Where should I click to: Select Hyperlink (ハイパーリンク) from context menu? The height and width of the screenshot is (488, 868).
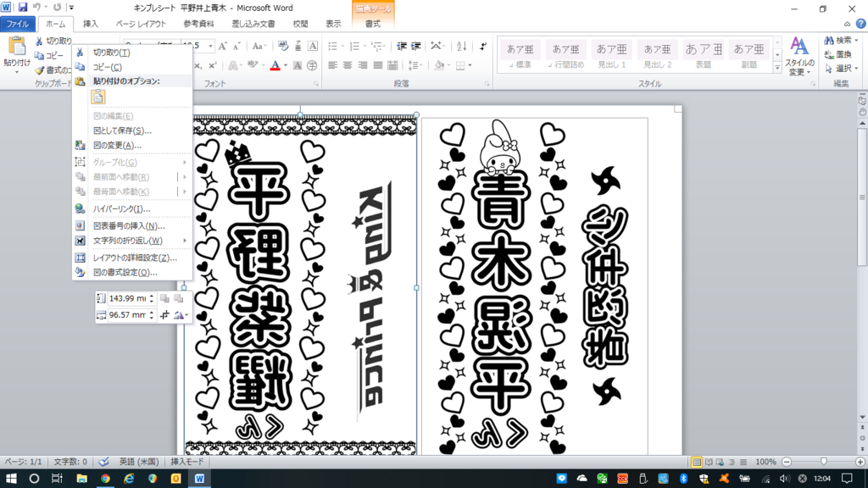tap(121, 208)
